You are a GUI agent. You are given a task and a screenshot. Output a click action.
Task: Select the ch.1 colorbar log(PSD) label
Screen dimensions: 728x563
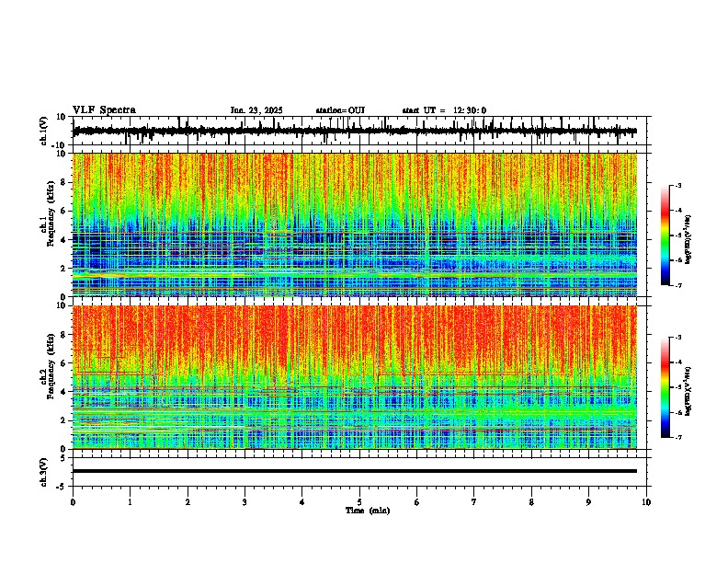pyautogui.click(x=688, y=239)
